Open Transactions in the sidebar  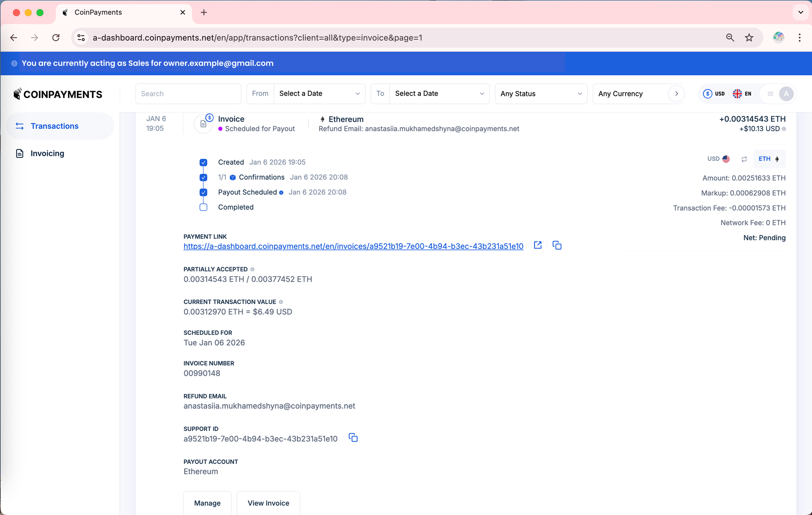(x=60, y=126)
